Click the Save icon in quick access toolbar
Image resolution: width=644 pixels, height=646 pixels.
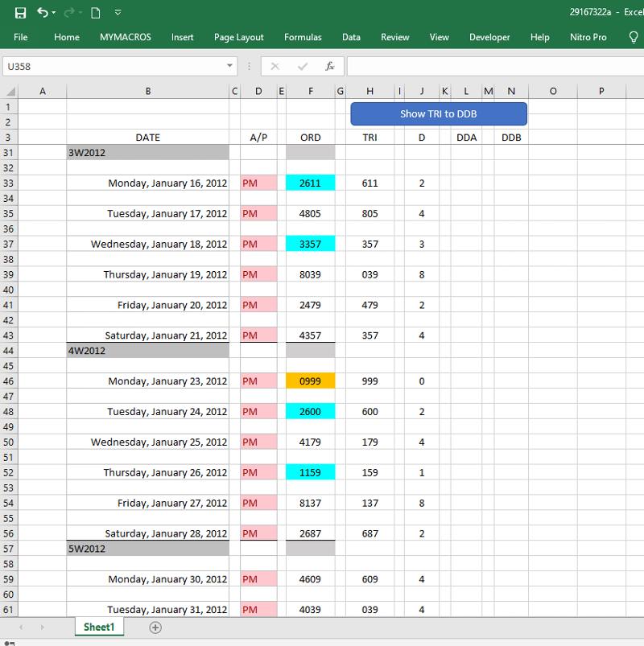[20, 13]
